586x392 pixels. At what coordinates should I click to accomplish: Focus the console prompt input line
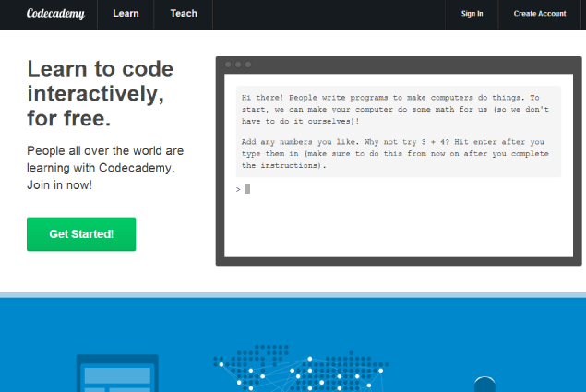[x=399, y=189]
